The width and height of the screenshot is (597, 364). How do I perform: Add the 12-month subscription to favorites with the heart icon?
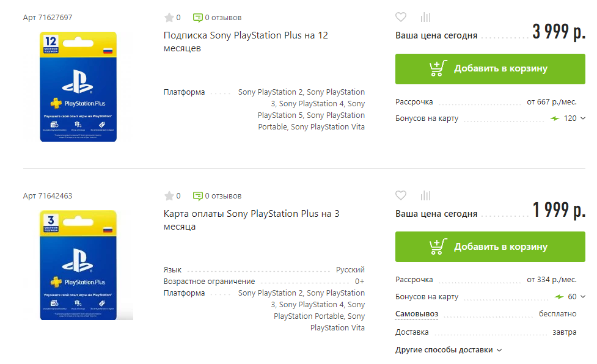pos(400,17)
